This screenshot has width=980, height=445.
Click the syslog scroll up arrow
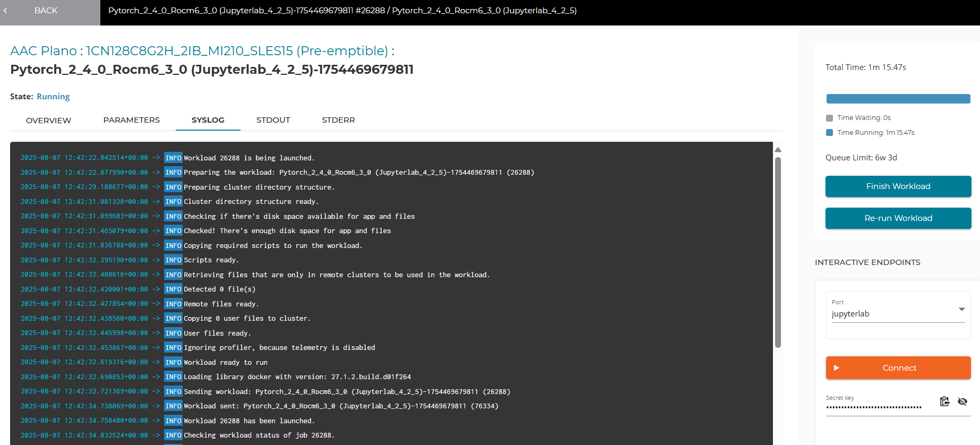[x=778, y=150]
